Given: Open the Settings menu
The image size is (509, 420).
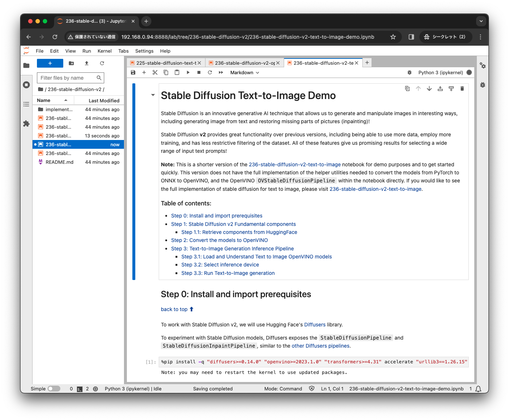Looking at the screenshot, I should pyautogui.click(x=144, y=51).
